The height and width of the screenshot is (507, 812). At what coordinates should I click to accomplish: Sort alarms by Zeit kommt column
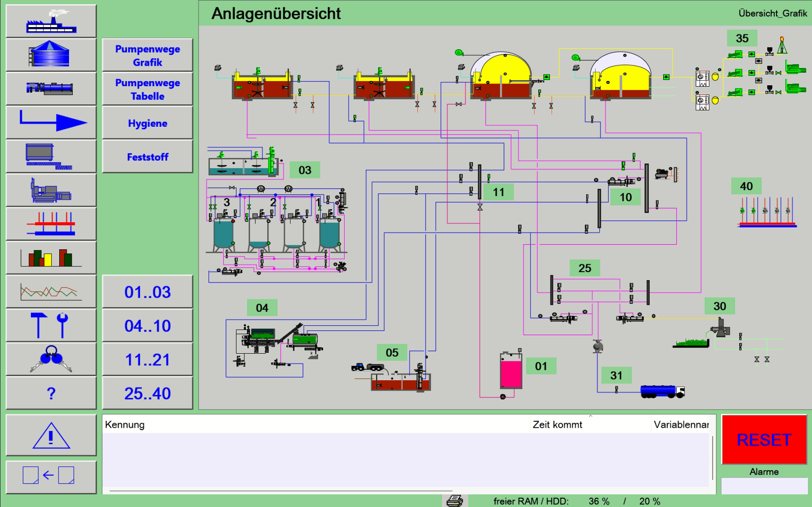pos(557,425)
